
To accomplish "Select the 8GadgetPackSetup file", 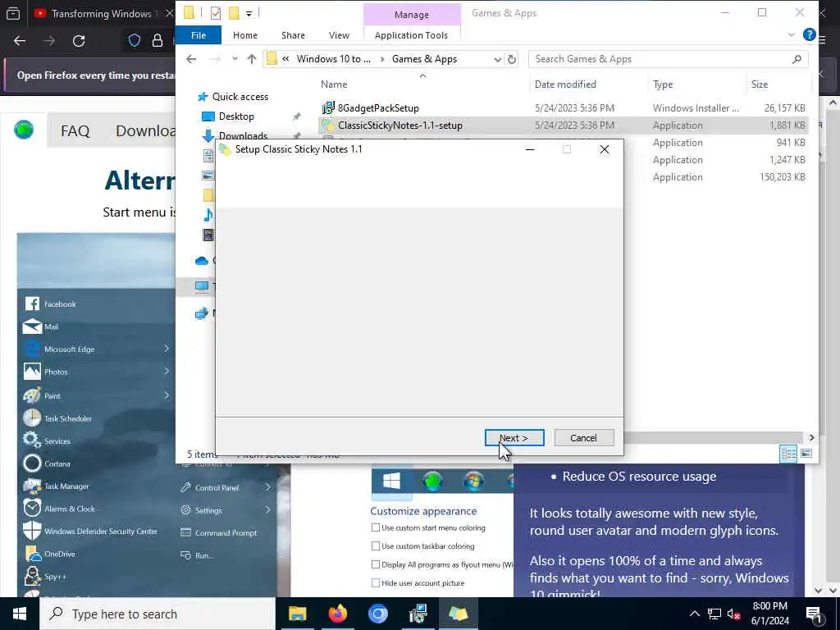I will [378, 108].
